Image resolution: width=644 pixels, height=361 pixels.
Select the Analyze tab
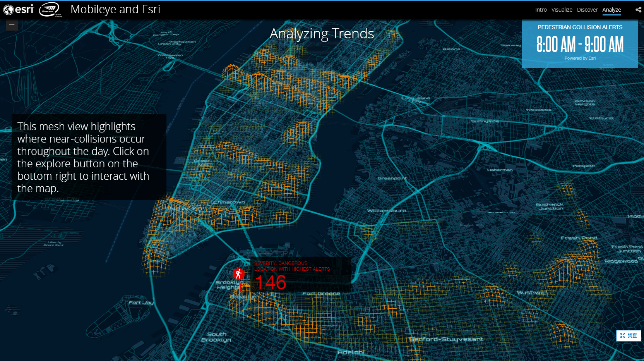pyautogui.click(x=611, y=10)
